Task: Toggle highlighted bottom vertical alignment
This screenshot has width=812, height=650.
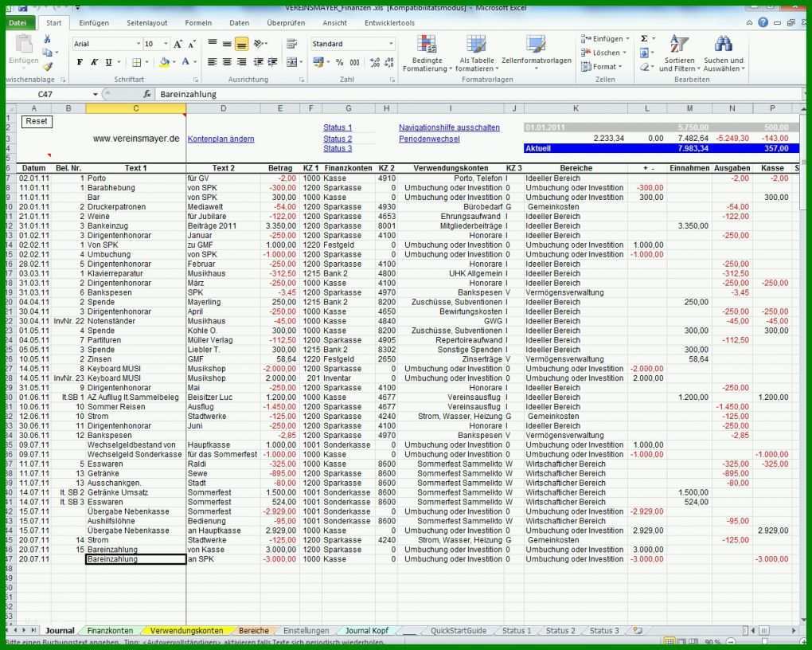Action: pyautogui.click(x=241, y=44)
